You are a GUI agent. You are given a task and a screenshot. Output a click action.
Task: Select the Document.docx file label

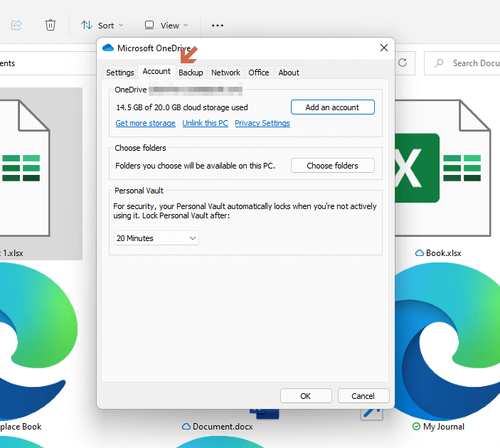click(223, 427)
